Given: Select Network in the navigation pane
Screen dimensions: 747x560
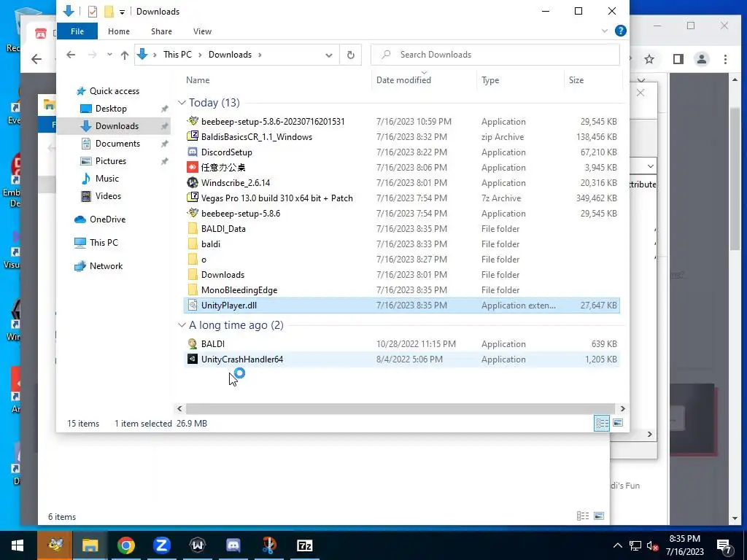Looking at the screenshot, I should 106,266.
